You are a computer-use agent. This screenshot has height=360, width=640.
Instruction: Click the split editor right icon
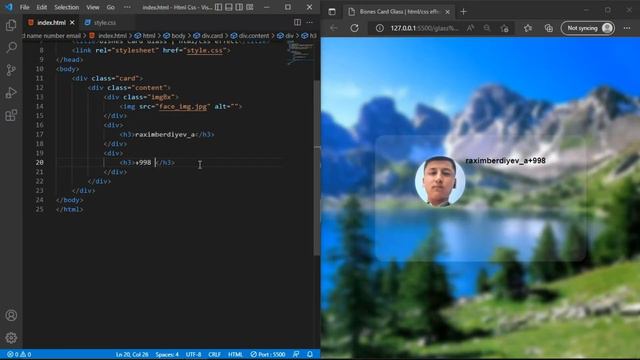(298, 22)
